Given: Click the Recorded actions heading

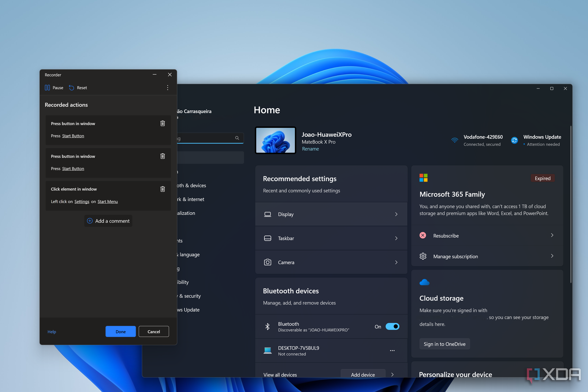Looking at the screenshot, I should (66, 105).
